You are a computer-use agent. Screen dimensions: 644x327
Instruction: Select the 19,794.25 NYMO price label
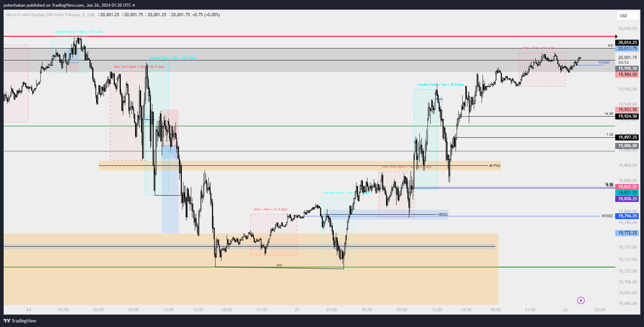click(627, 216)
